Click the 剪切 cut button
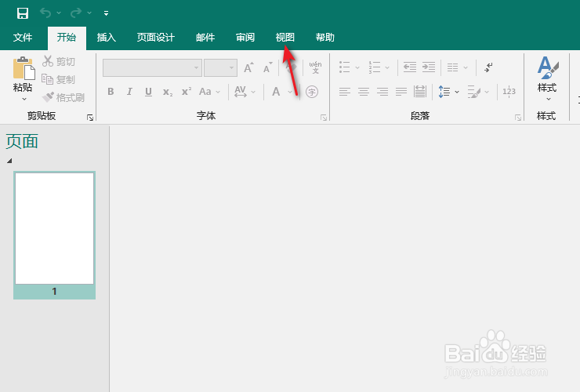The width and height of the screenshot is (580, 392). pos(59,61)
